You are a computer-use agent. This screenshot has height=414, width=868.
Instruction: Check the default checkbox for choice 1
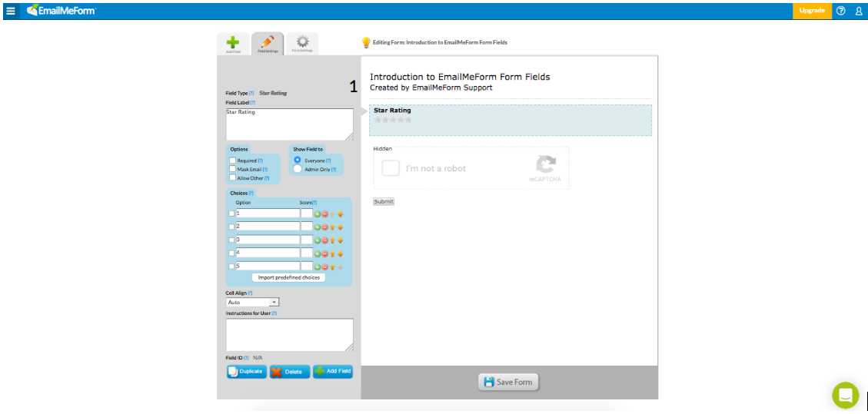tap(231, 214)
